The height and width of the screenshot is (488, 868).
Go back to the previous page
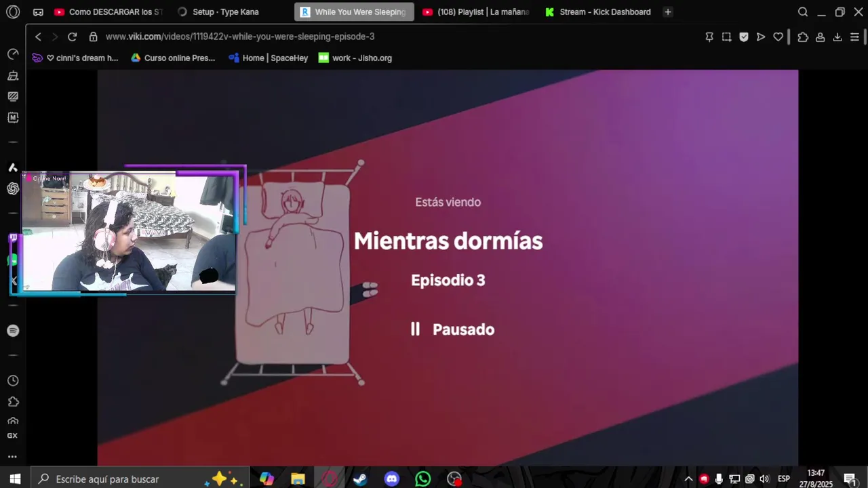coord(38,37)
